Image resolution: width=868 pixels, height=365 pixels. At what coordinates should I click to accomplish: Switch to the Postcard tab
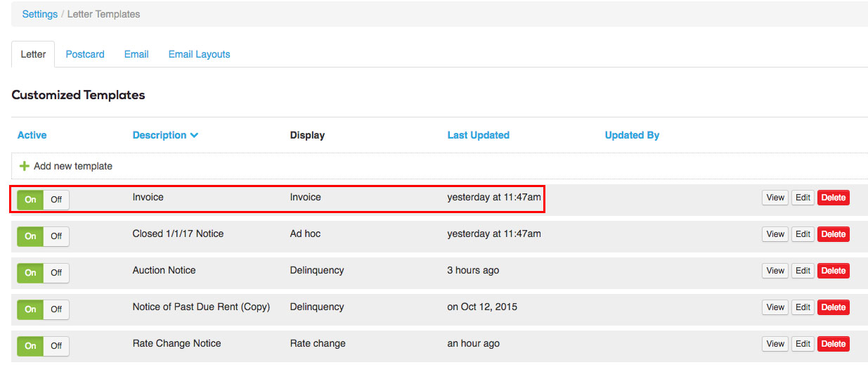click(x=85, y=54)
